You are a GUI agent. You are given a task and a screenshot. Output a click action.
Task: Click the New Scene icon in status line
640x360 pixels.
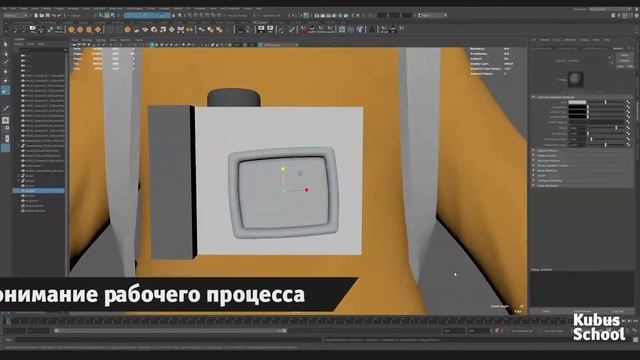tap(36, 16)
